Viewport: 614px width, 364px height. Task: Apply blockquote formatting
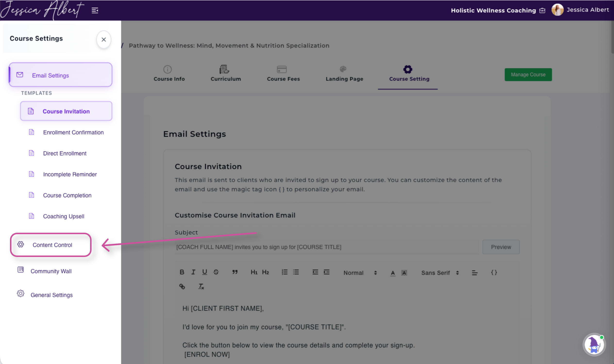(x=235, y=272)
